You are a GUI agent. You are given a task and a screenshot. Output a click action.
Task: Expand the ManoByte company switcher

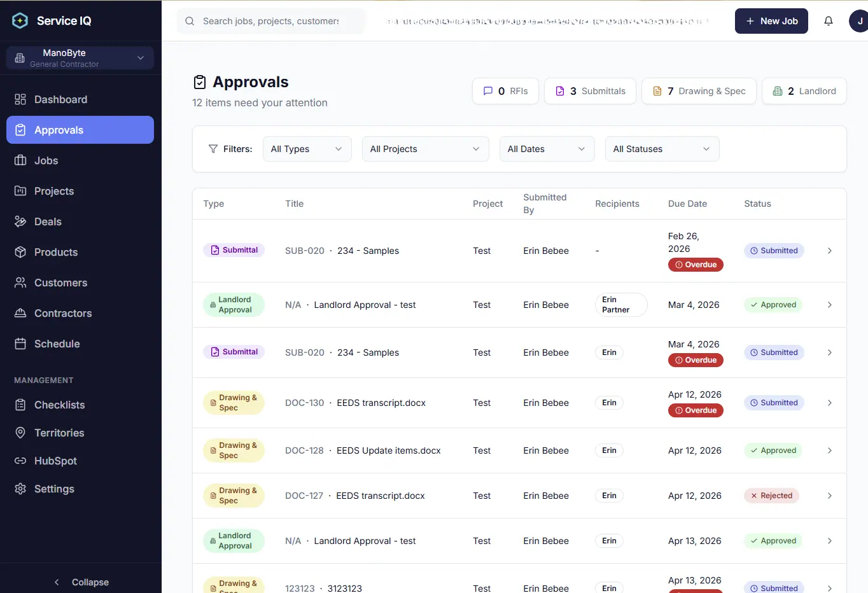pyautogui.click(x=80, y=58)
